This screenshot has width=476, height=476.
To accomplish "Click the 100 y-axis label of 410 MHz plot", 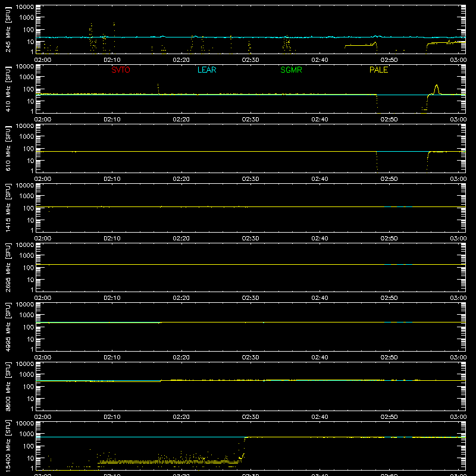I will coord(29,89).
